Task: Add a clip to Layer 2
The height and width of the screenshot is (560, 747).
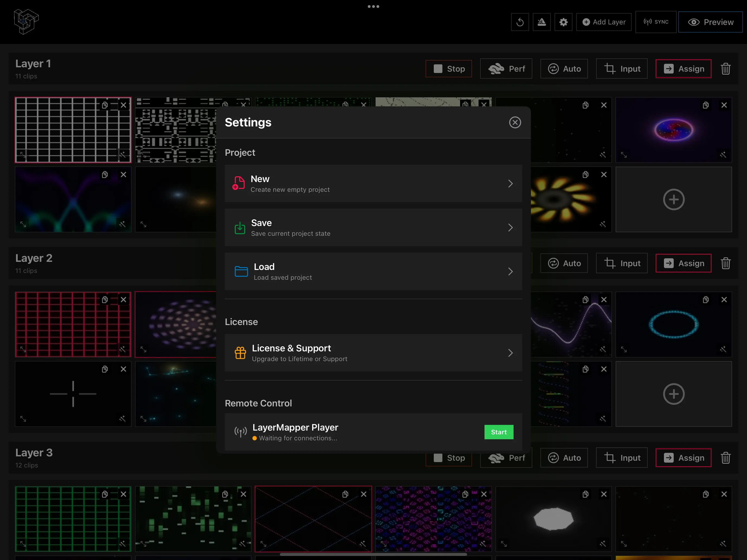Action: 673,394
